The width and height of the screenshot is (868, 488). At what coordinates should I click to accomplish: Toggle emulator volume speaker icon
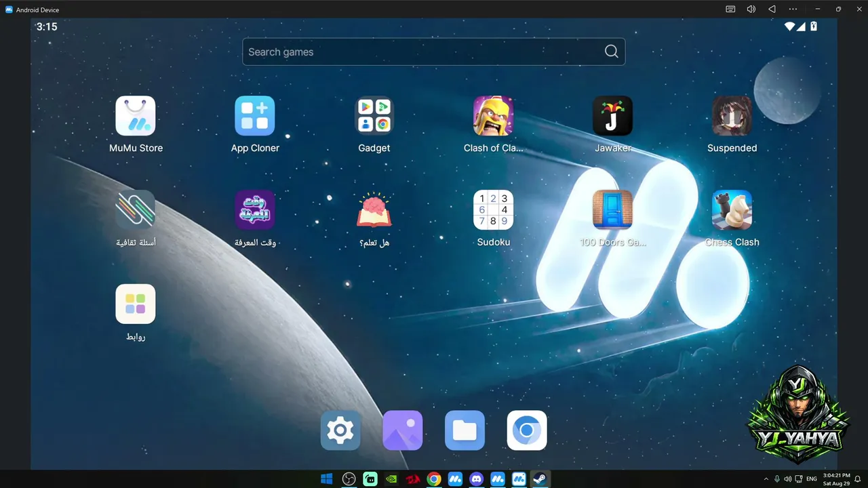[751, 9]
